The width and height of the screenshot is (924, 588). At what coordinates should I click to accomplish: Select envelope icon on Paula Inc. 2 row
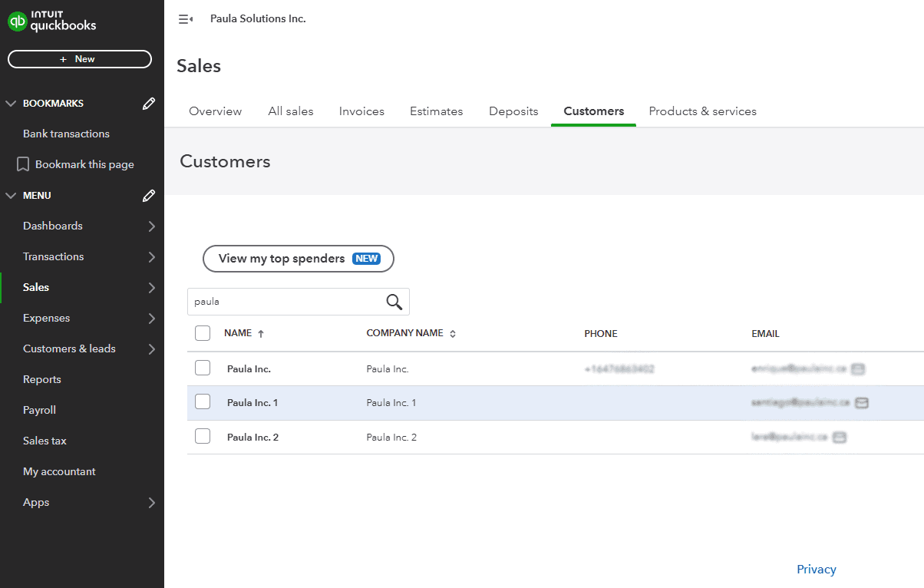tap(839, 437)
